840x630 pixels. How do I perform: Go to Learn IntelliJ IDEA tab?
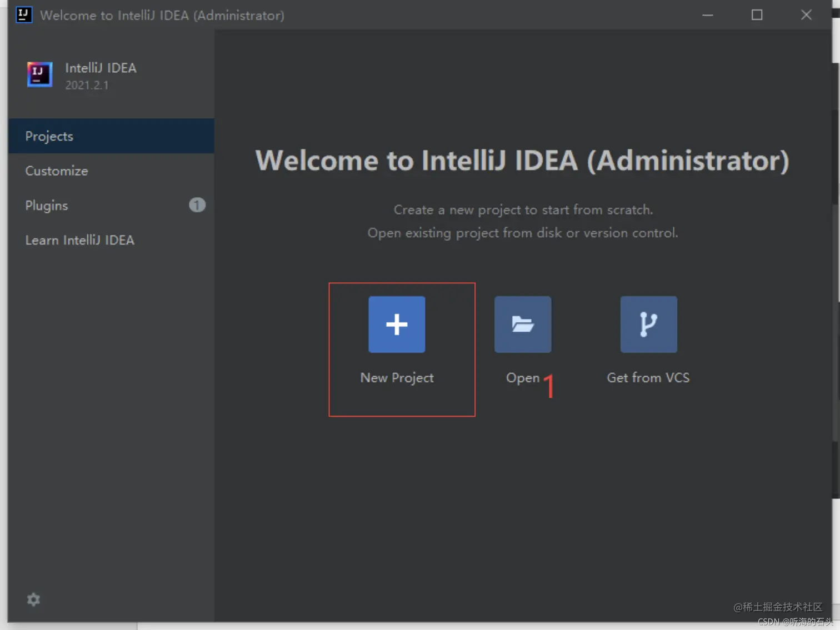(111, 240)
